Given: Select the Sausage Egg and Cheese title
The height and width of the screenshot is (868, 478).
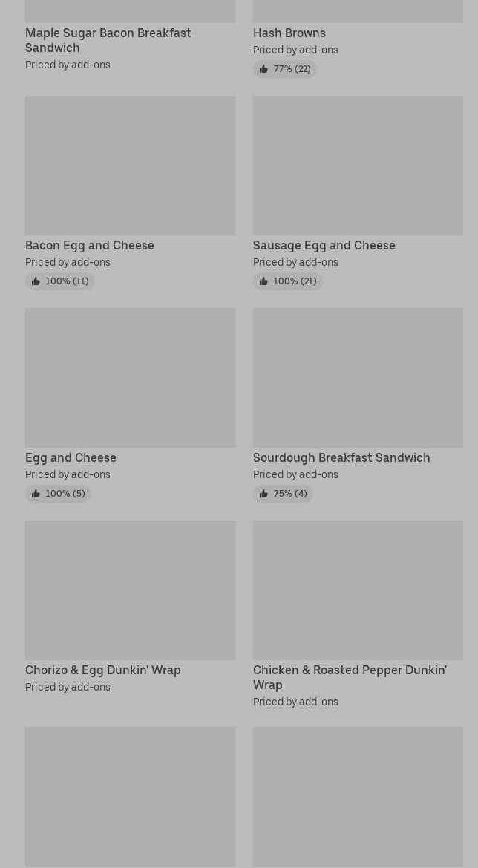Looking at the screenshot, I should click(x=324, y=245).
